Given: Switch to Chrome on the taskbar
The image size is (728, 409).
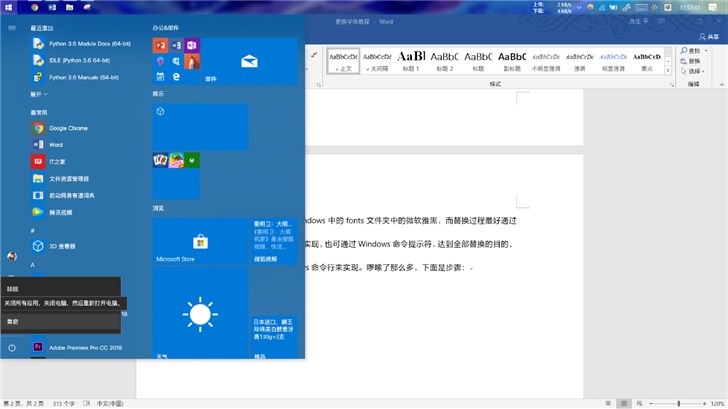Looking at the screenshot, I should coord(35,7).
